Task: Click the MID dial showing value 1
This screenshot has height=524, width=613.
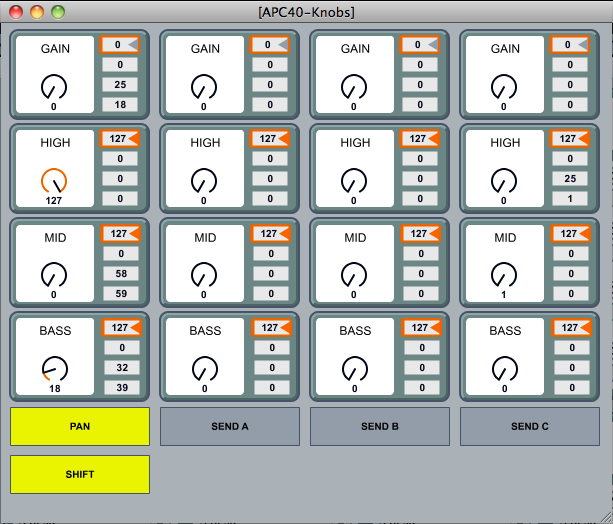Action: point(504,275)
